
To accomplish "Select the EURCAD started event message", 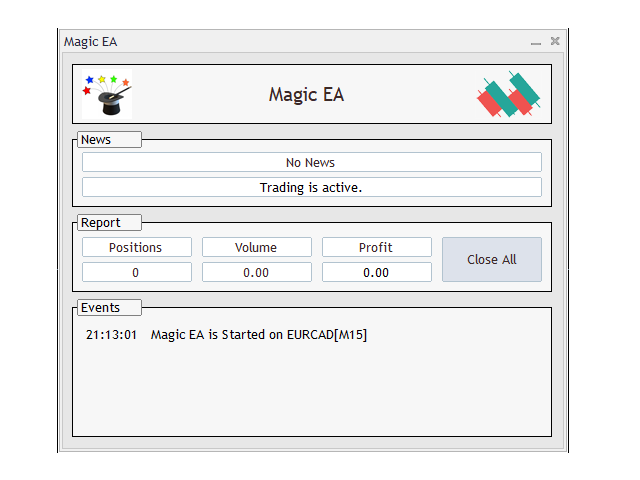I will pyautogui.click(x=259, y=335).
